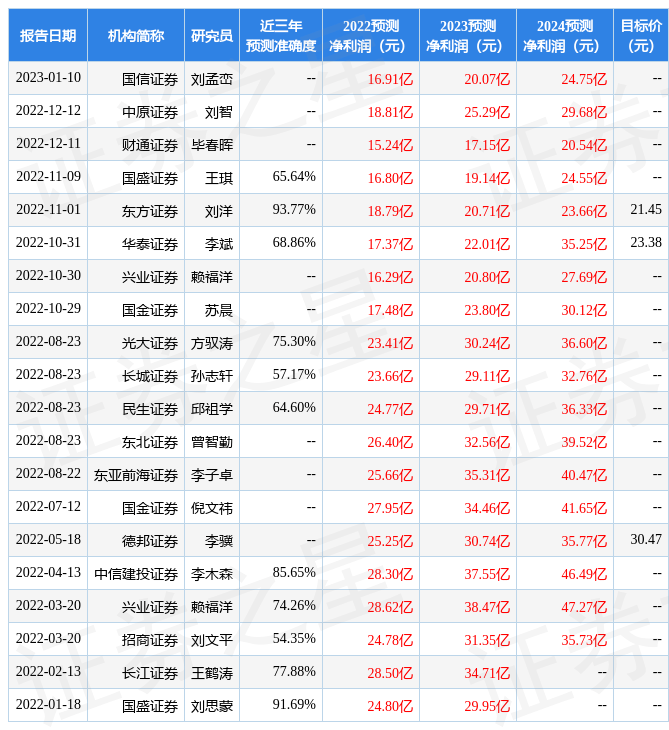Image resolution: width=669 pixels, height=730 pixels.
Task: Click institution 东北证券
Action: (x=150, y=442)
